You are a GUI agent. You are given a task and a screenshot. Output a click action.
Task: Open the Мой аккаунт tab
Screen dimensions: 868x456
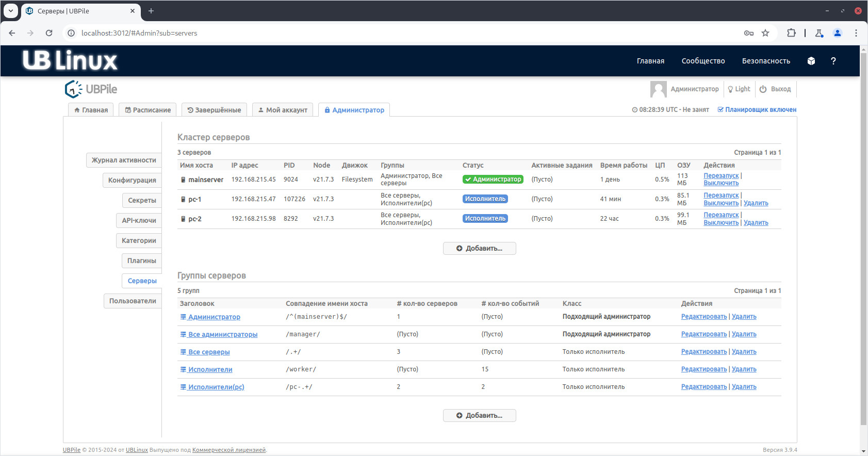283,110
